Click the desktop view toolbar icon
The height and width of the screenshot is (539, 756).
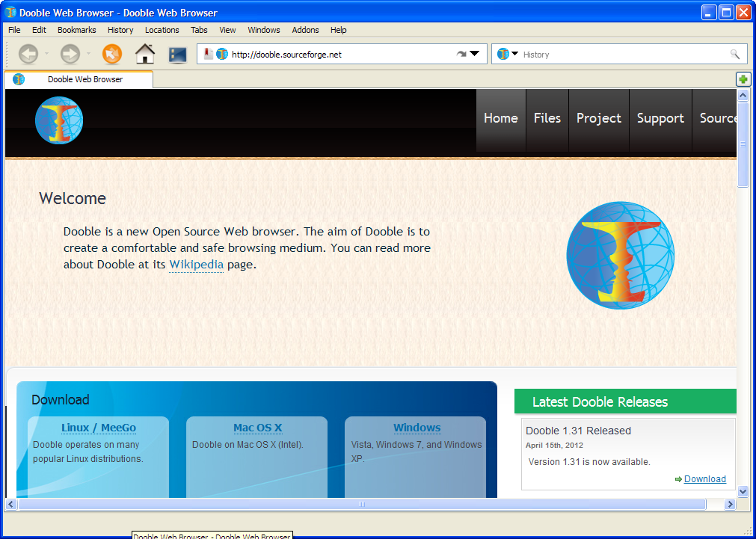177,55
